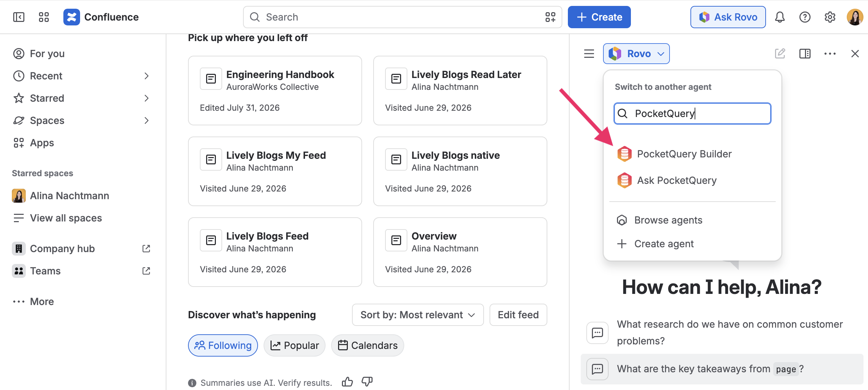The height and width of the screenshot is (390, 868).
Task: Open the Lively Blogs native card
Action: point(460,171)
